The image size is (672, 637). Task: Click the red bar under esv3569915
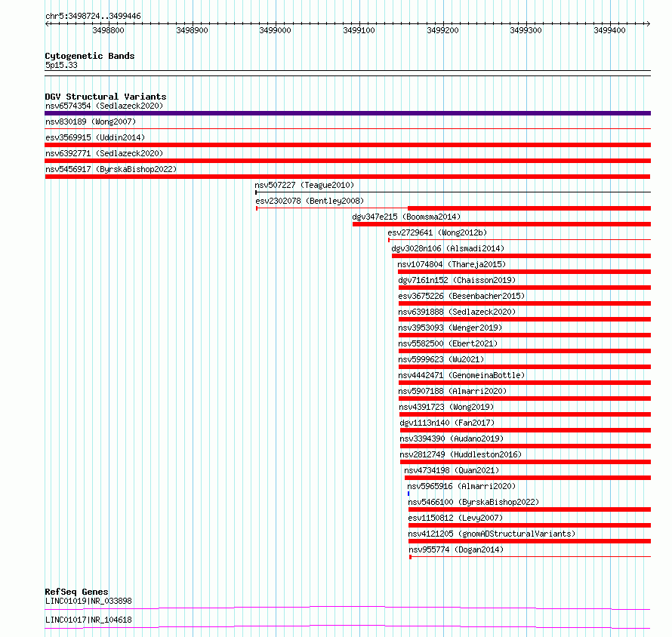point(347,145)
